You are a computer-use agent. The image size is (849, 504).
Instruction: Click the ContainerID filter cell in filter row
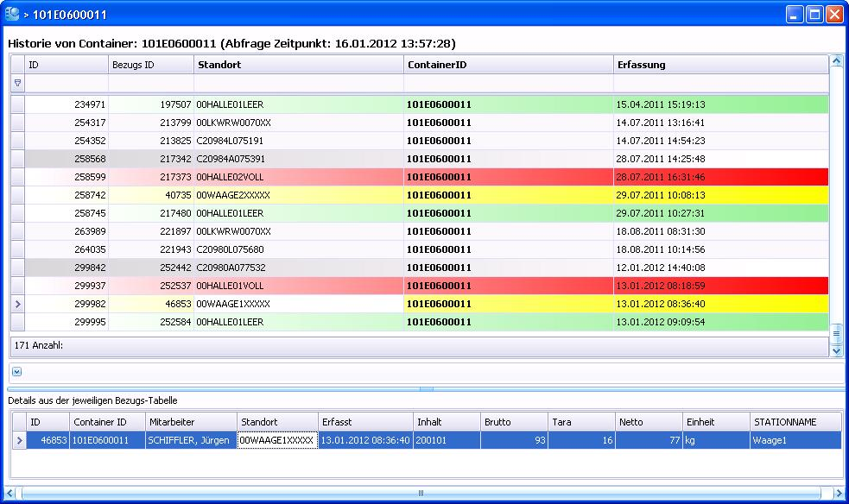click(508, 84)
